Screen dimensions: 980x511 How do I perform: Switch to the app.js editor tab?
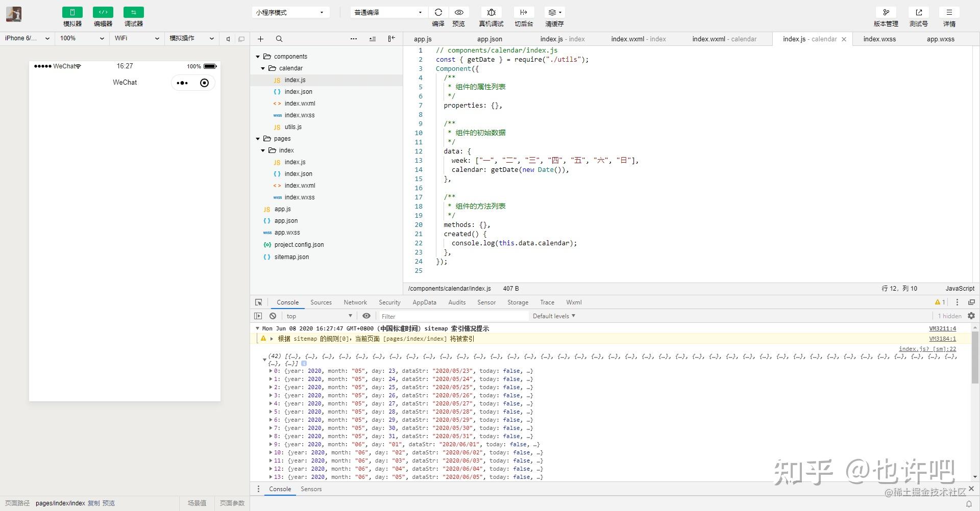pyautogui.click(x=423, y=39)
